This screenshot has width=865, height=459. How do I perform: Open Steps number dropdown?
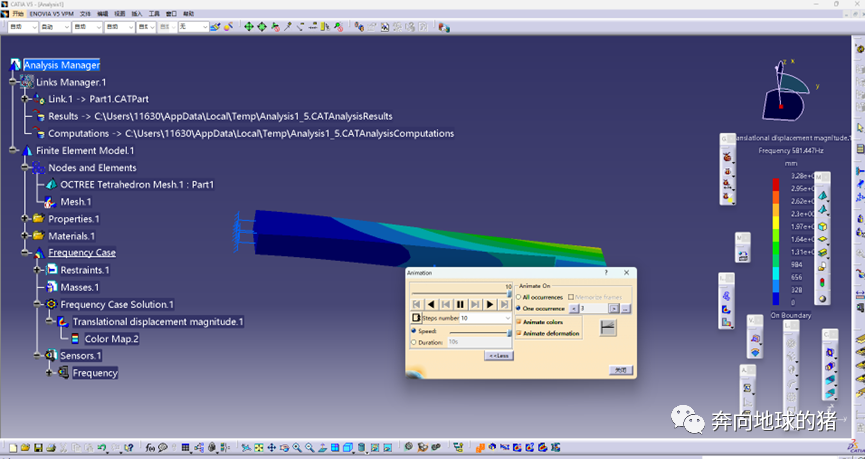click(x=508, y=318)
